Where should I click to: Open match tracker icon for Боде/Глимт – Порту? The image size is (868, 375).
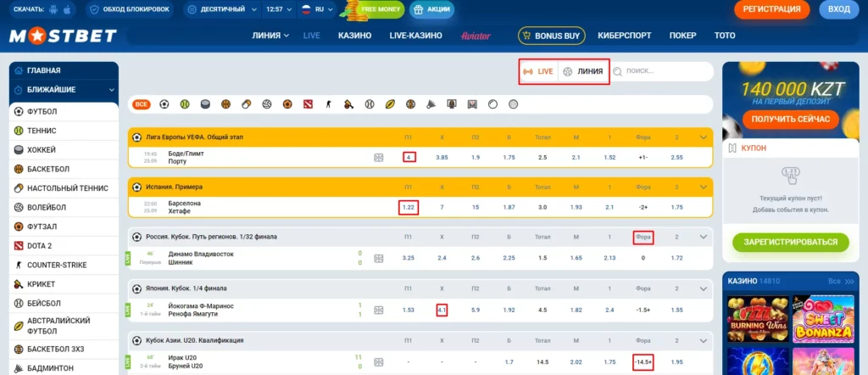pyautogui.click(x=379, y=157)
